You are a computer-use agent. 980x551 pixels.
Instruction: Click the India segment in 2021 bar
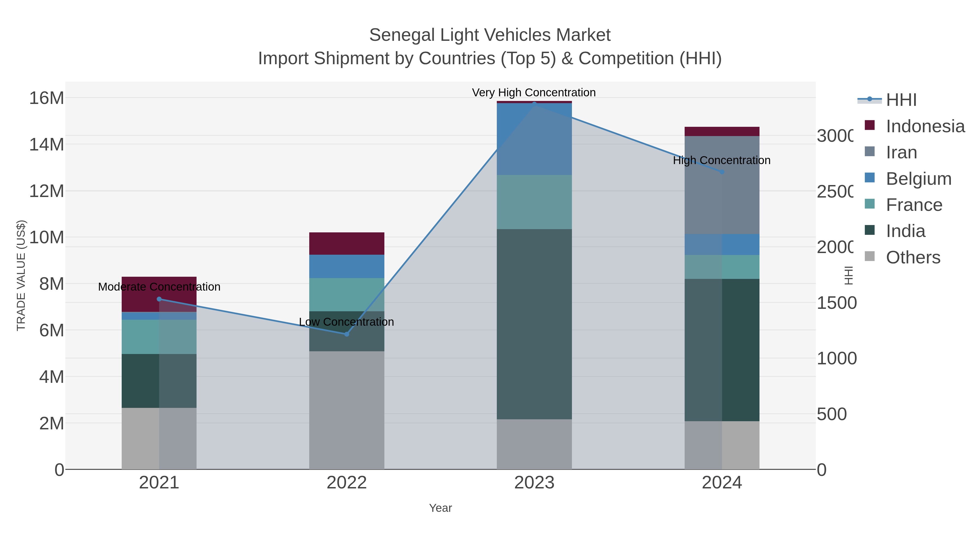[x=159, y=381]
